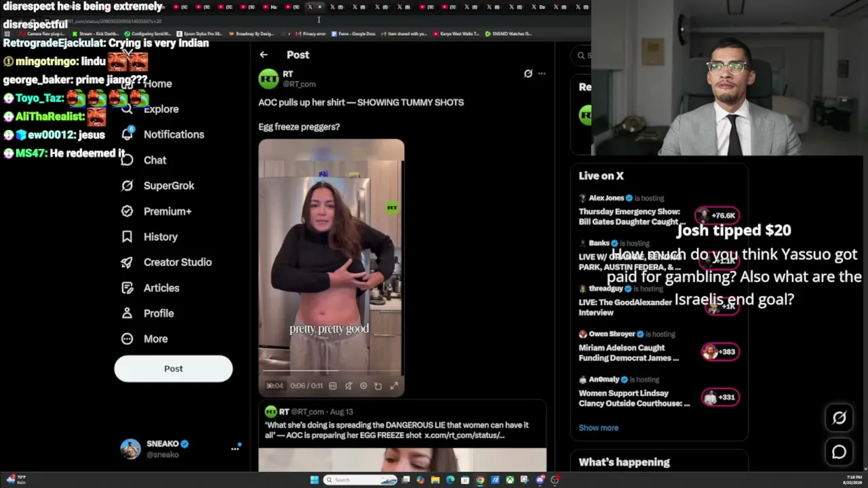Enable picture-in-picture on video
868x488 pixels.
click(x=378, y=386)
